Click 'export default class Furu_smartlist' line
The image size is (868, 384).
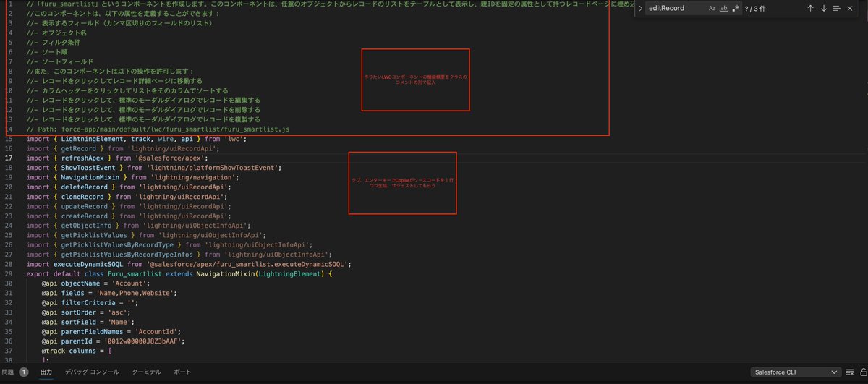coord(179,274)
